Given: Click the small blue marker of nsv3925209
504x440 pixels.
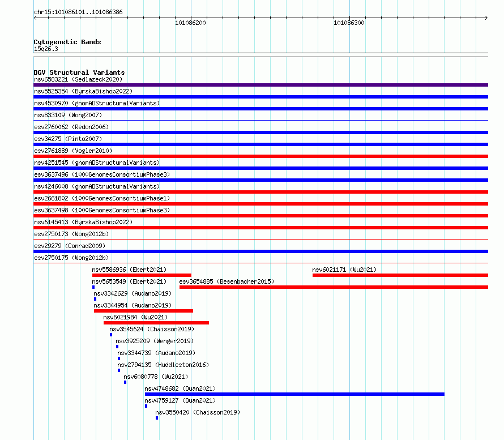Looking at the screenshot, I should [117, 347].
